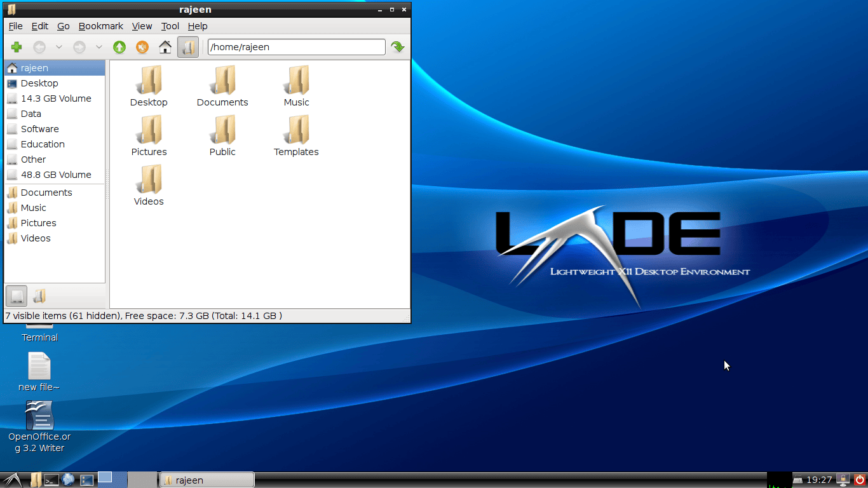Reload folder with orange refresh icon

click(142, 47)
